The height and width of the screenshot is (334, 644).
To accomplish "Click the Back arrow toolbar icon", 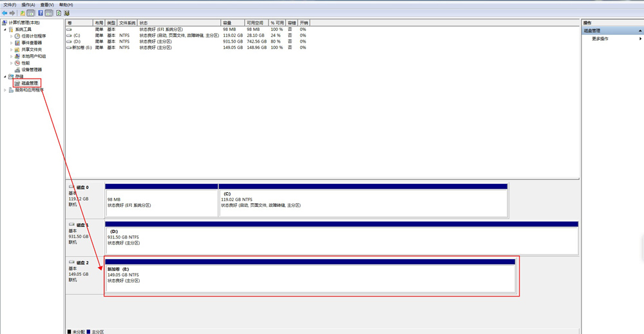I will [5, 13].
